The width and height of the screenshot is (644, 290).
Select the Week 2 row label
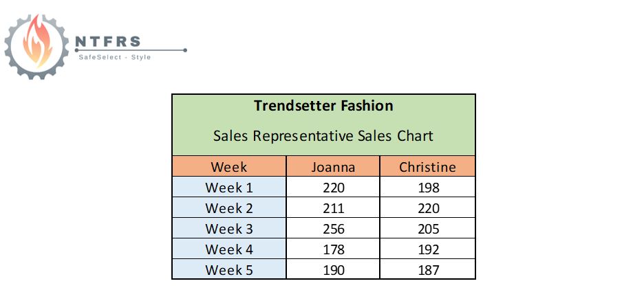[228, 208]
